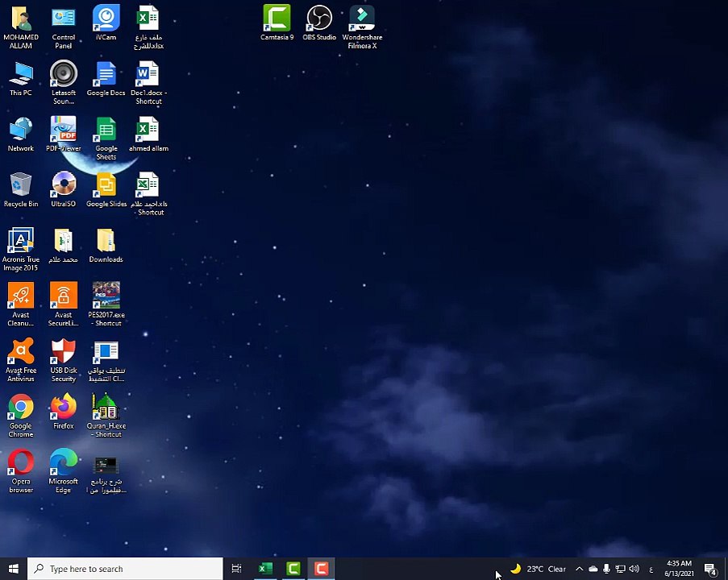Image resolution: width=728 pixels, height=580 pixels.
Task: Select the This PC icon
Action: pos(21,79)
